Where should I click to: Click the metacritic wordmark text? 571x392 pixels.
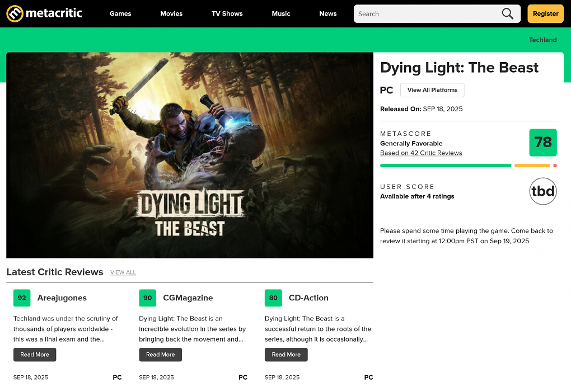point(54,13)
